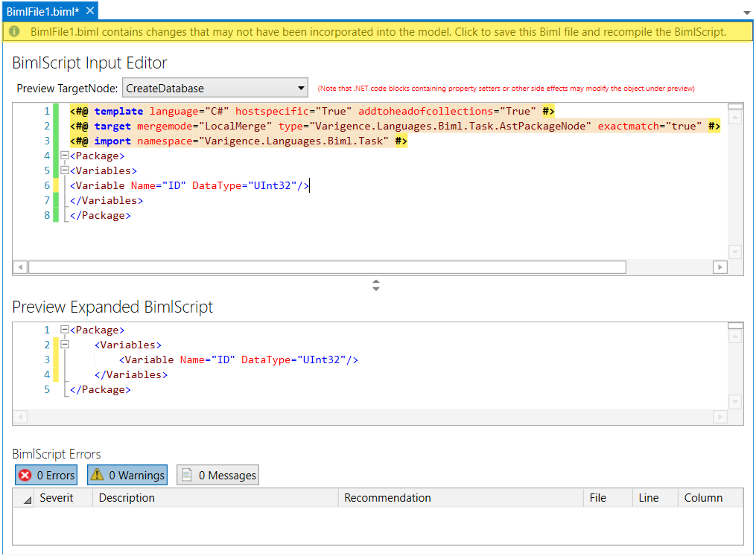Click the scroll-left arrow of the input editor

pos(19,266)
